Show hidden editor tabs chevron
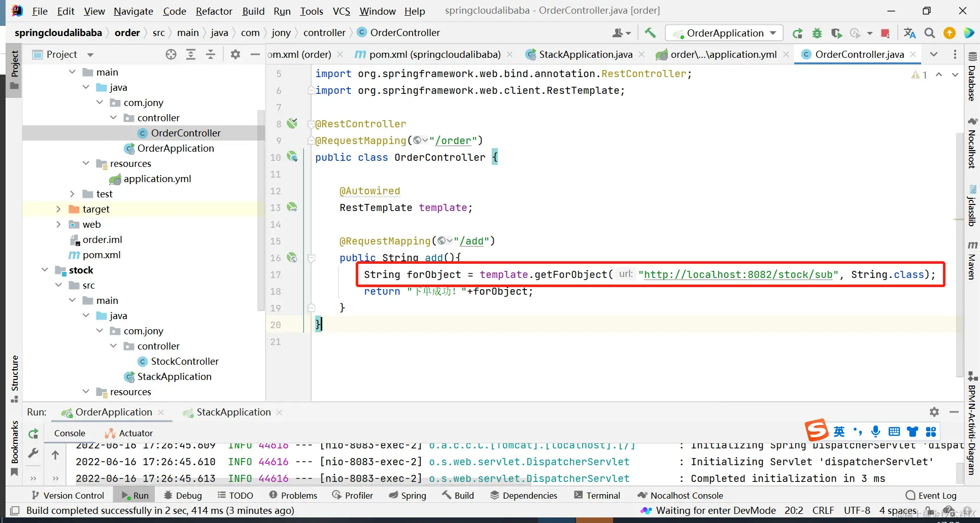This screenshot has height=523, width=980. 933,54
